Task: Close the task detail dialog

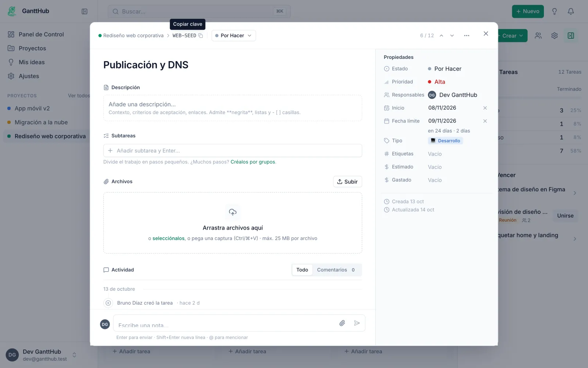Action: pyautogui.click(x=486, y=33)
